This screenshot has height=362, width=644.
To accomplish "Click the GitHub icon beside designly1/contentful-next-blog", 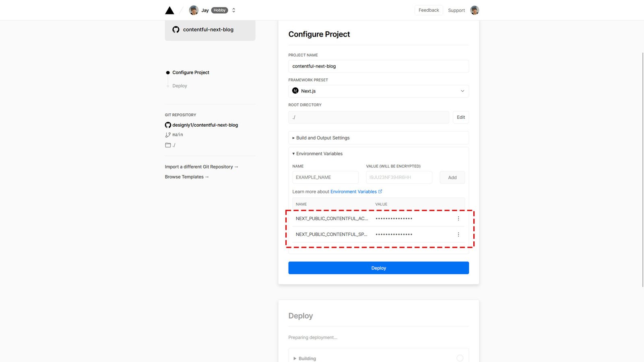I will (168, 125).
